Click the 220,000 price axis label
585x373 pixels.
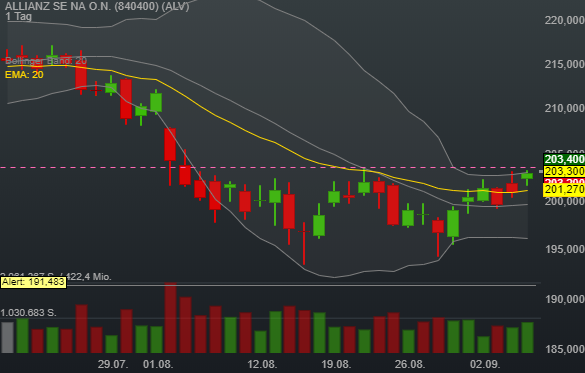(x=564, y=21)
